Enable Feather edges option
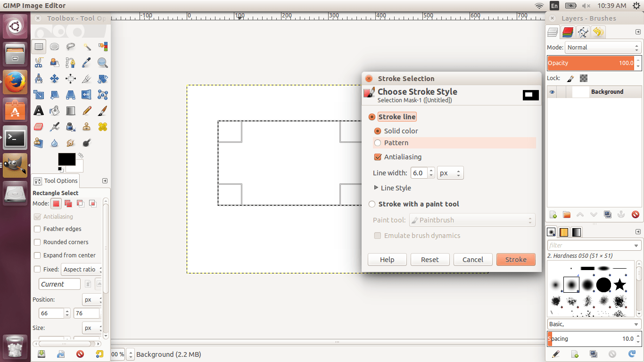Screen dimensions: 644x362 (36, 229)
